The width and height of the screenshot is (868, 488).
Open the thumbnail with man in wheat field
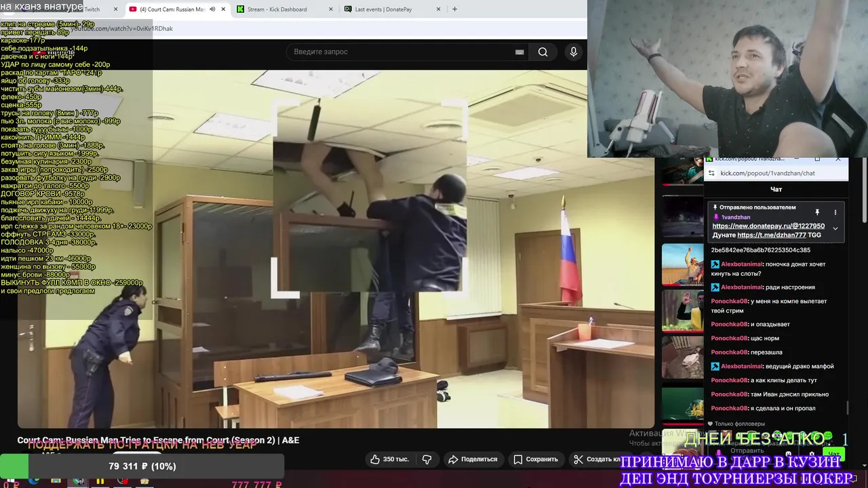point(682,264)
